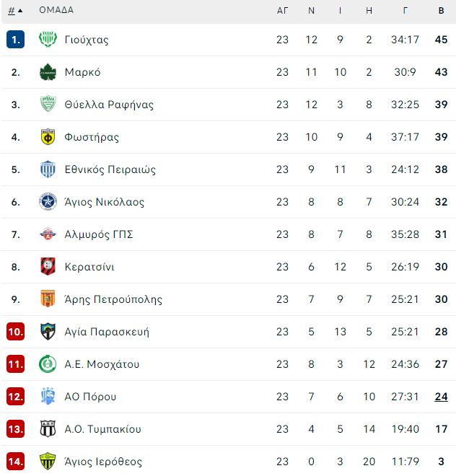Click the Γιούχτας team crest icon
Image resolution: width=456 pixels, height=476 pixels.
(x=48, y=39)
